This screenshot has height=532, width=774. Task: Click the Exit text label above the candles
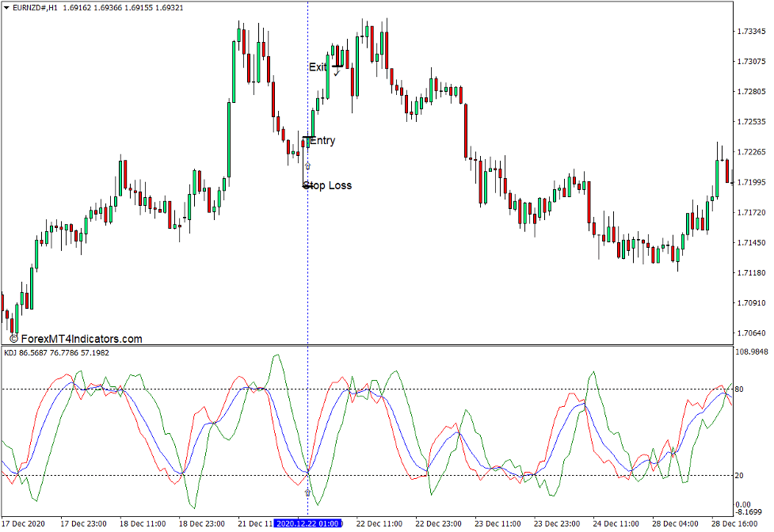pos(318,67)
